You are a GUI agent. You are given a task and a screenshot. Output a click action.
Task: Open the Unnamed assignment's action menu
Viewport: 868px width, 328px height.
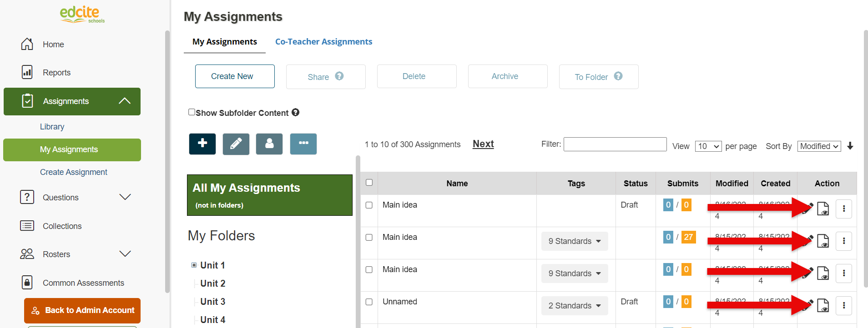click(843, 306)
